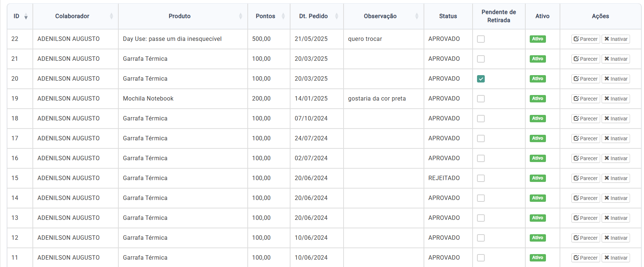
Task: Click the Produto column header
Action: coord(180,16)
